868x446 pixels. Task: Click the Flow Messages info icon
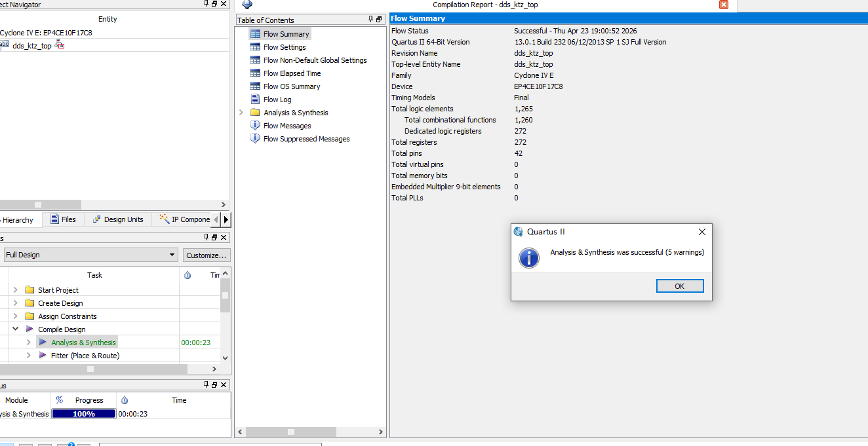tap(255, 126)
